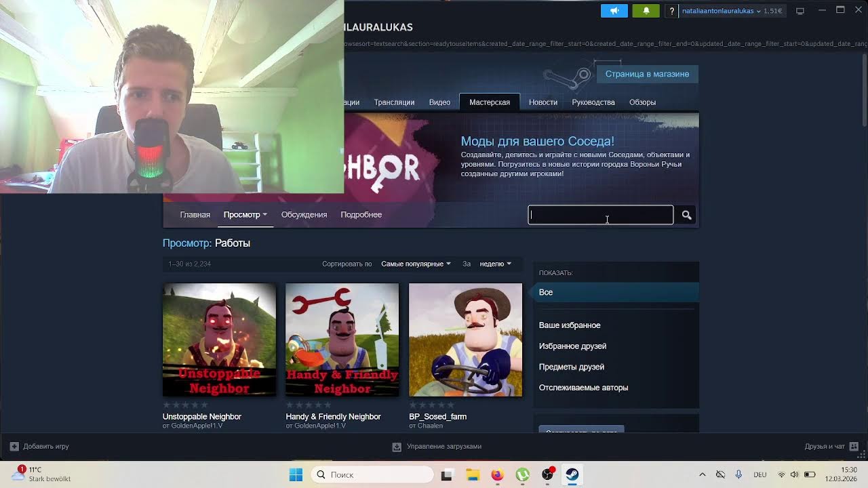Click the magnifier search button in workshop

tap(687, 215)
